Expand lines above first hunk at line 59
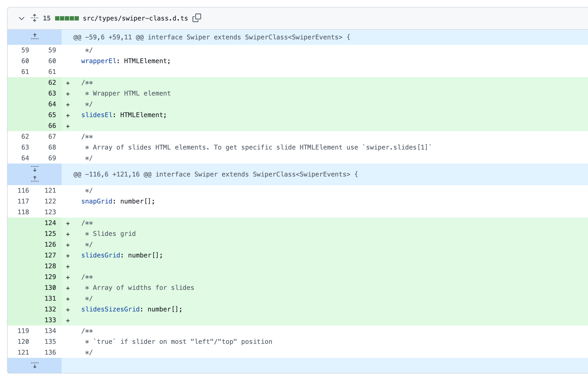The width and height of the screenshot is (588, 380). click(35, 37)
